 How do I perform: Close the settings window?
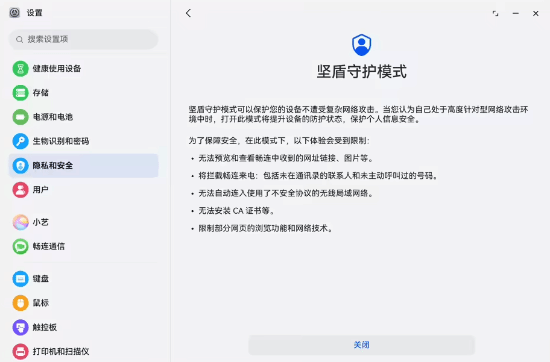tap(536, 13)
